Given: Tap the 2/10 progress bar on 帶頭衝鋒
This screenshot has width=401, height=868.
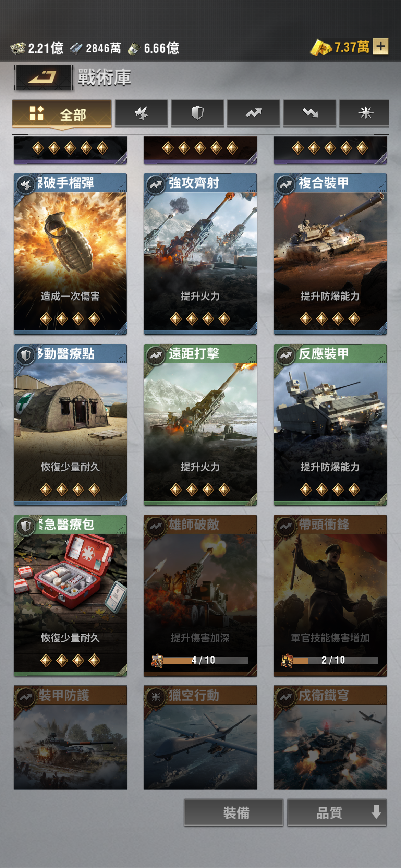Looking at the screenshot, I should tap(330, 660).
